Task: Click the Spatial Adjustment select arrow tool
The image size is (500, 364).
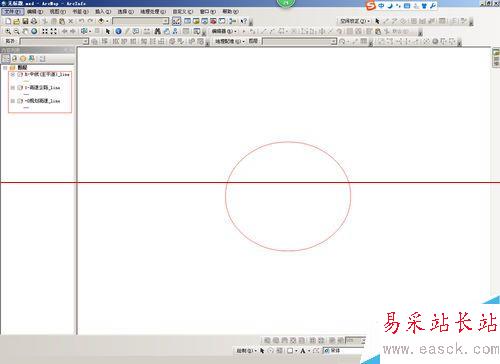Action: [x=377, y=21]
